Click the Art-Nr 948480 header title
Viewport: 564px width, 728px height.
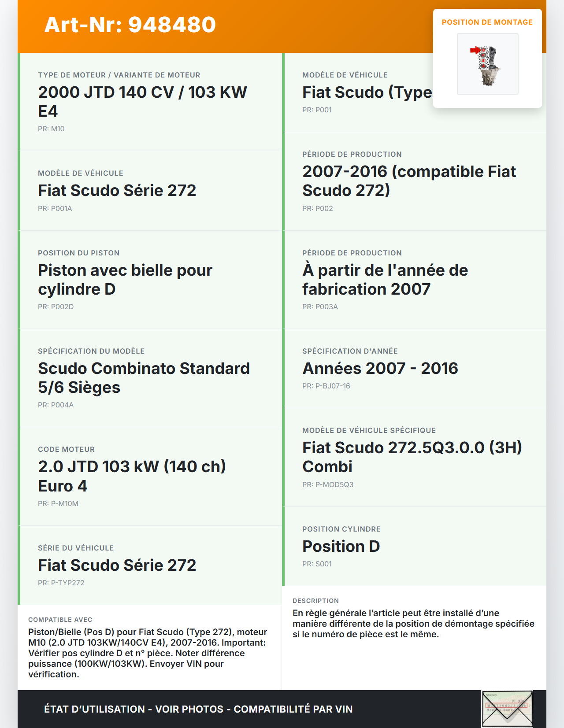coord(130,25)
